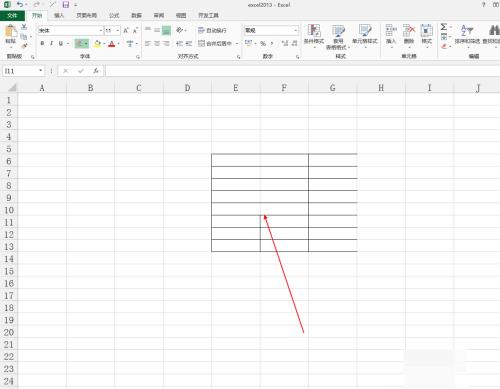Switch to the Formulas (公式) tab
This screenshot has width=500, height=389.
[x=114, y=15]
